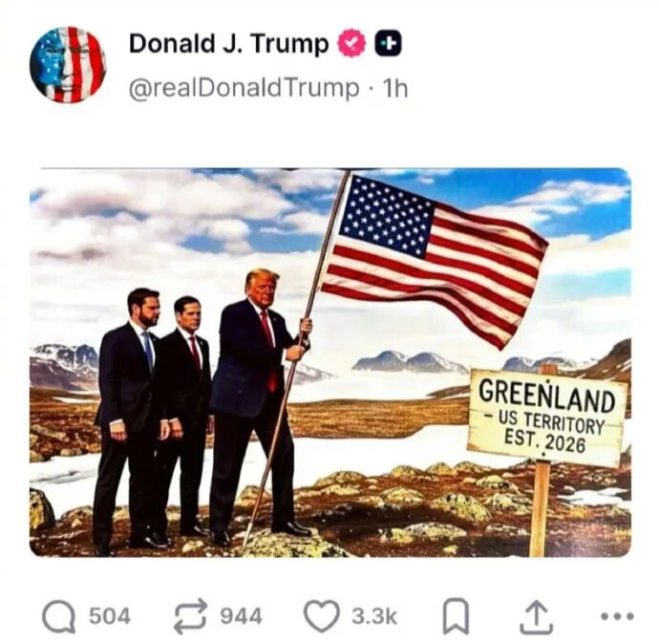Show the 3.3k likes count
Image resolution: width=659 pixels, height=644 pixels.
[374, 616]
